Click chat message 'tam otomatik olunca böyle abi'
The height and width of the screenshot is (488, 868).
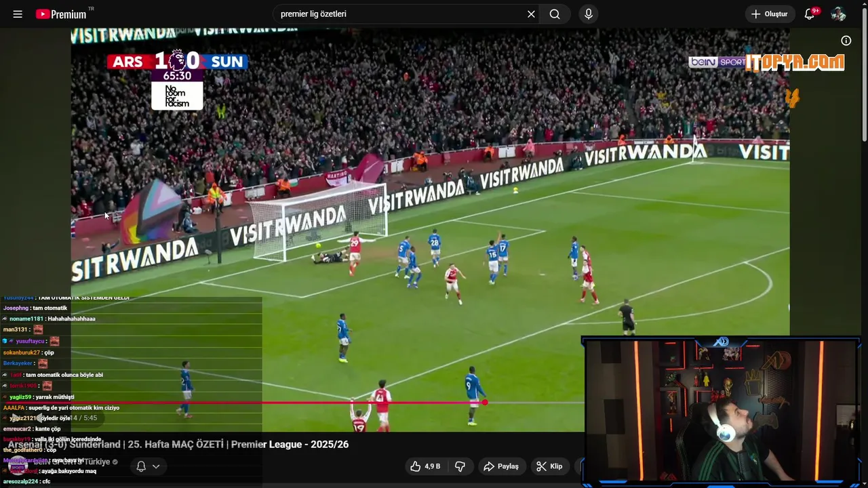(64, 375)
